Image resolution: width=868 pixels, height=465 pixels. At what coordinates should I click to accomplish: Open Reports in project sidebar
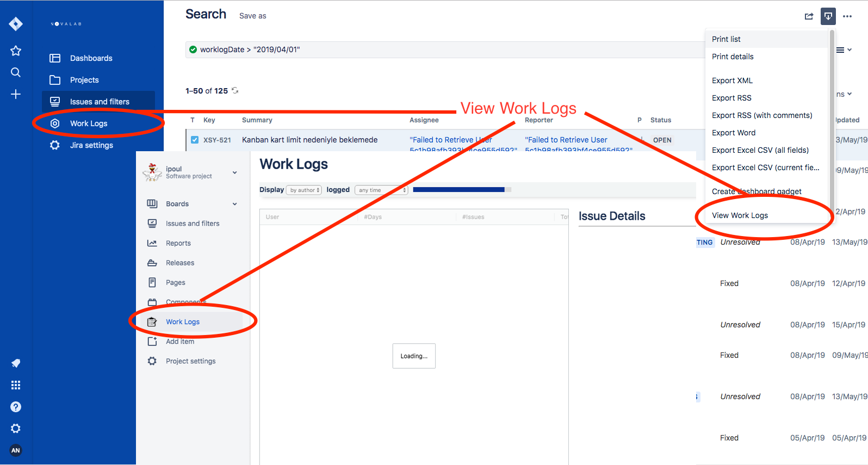pyautogui.click(x=178, y=243)
